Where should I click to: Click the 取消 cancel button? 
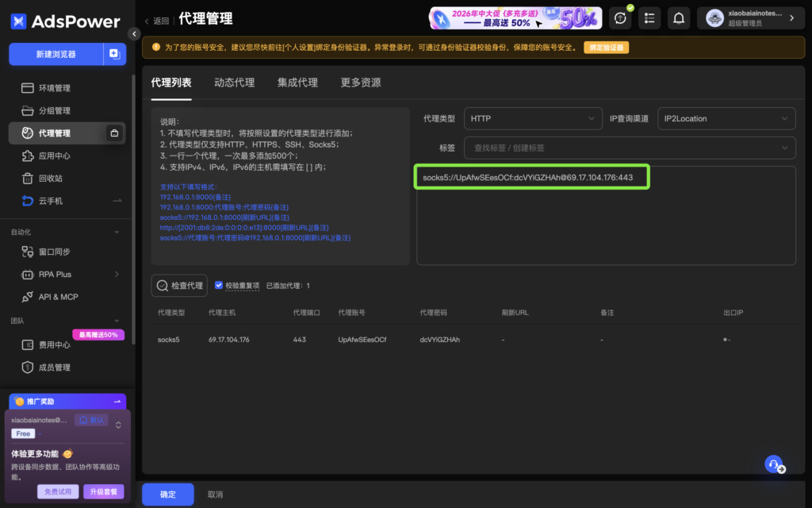216,495
